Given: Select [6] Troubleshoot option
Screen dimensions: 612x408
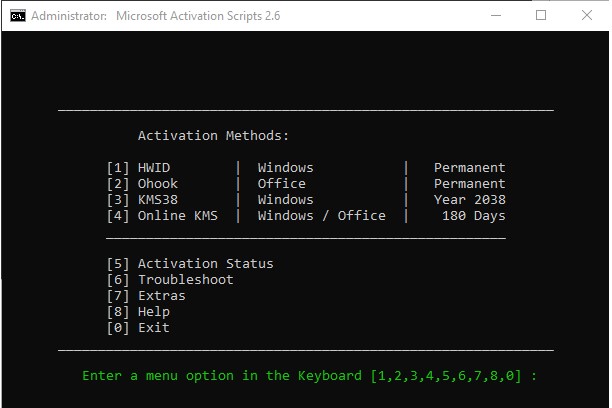Looking at the screenshot, I should (x=170, y=280).
